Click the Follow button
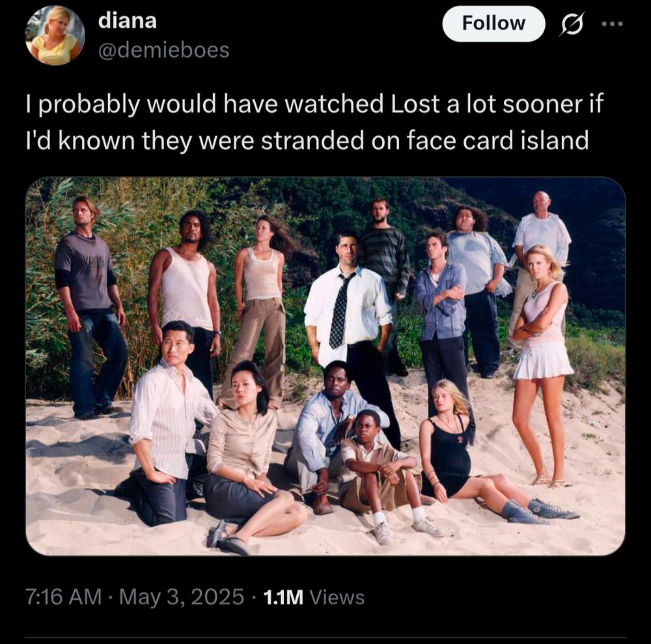The height and width of the screenshot is (644, 651). pos(493,23)
